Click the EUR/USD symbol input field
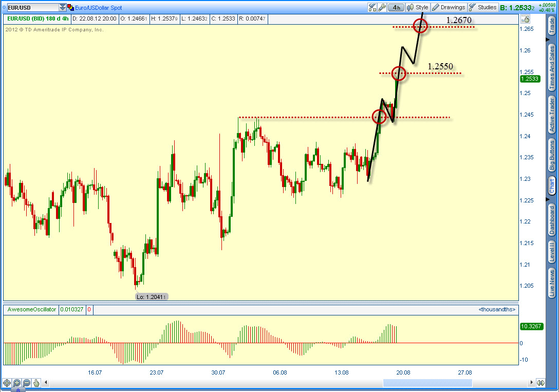The height and width of the screenshot is (392, 559). click(33, 8)
